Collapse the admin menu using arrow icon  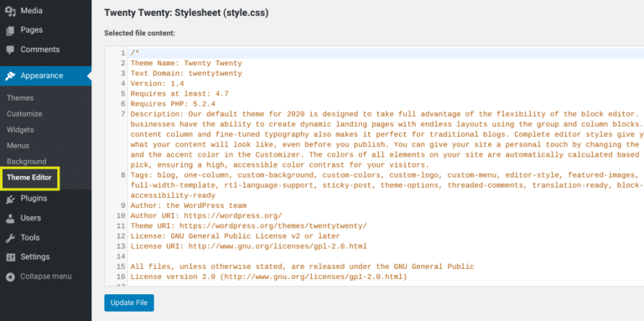[11, 277]
